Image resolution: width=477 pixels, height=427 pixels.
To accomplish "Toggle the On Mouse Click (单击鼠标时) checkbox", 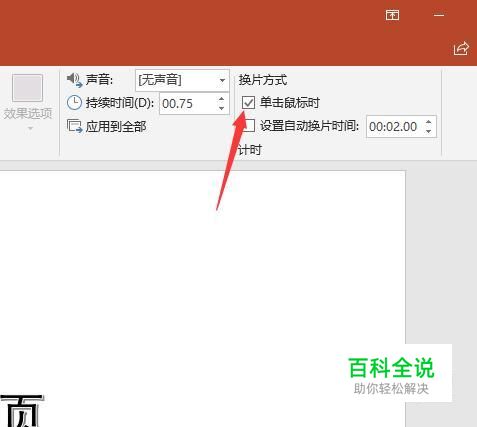I will click(248, 103).
